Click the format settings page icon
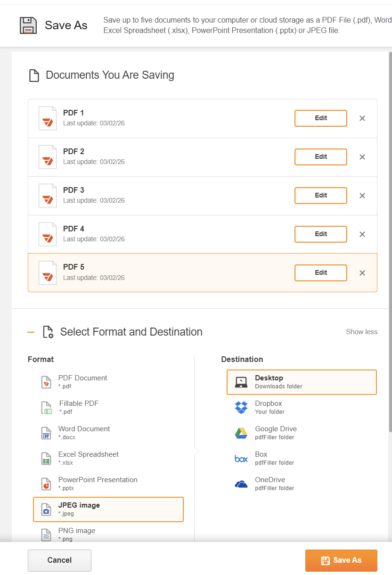Image resolution: width=392 pixels, height=575 pixels. click(48, 332)
